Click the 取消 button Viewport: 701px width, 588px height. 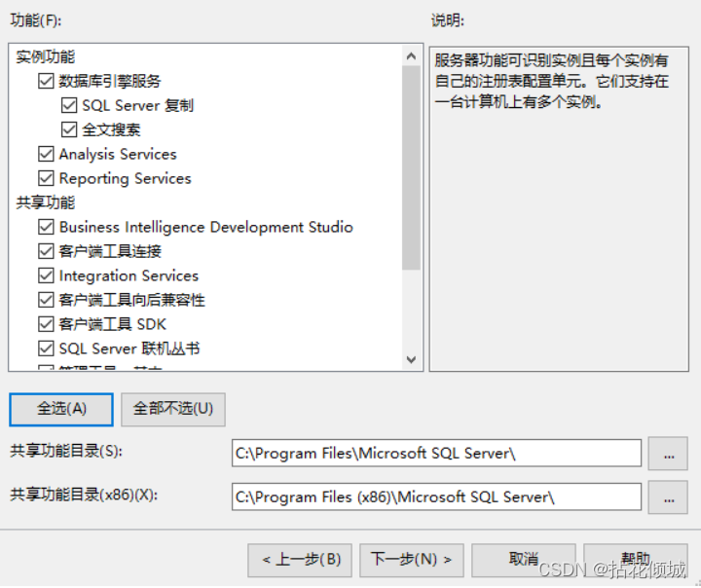pyautogui.click(x=524, y=560)
